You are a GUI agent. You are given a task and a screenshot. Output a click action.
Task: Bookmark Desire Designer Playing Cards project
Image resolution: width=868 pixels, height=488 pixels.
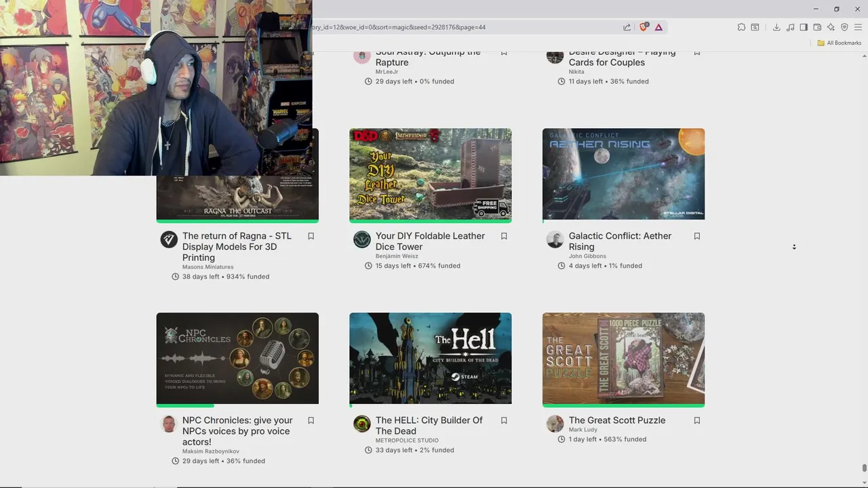click(x=697, y=52)
